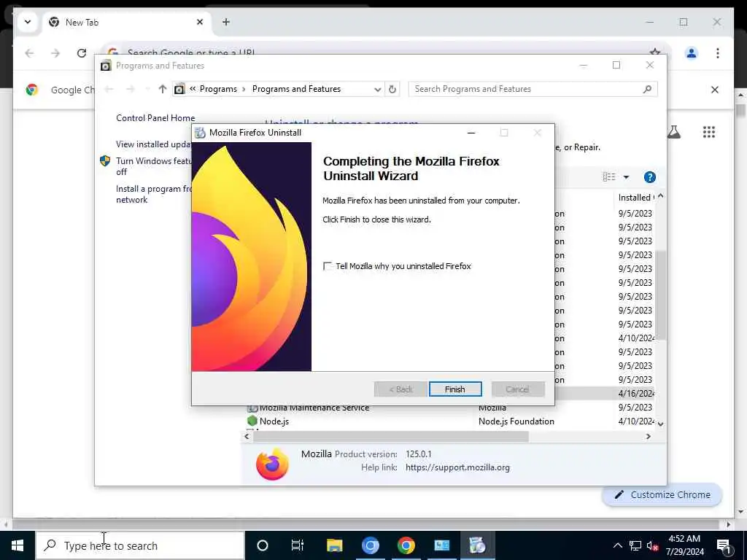Click the https://support.mozilla.org help link text

click(x=457, y=467)
